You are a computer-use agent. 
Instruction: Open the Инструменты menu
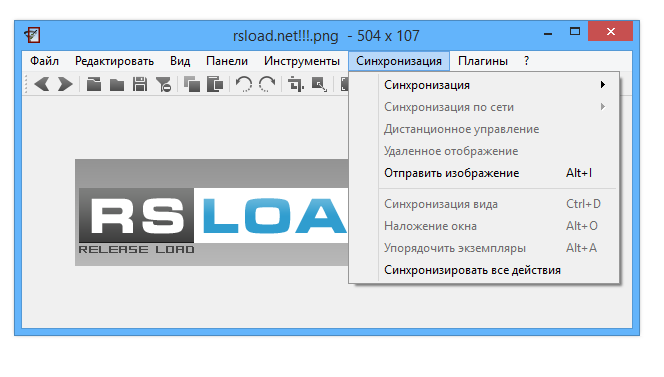[302, 61]
